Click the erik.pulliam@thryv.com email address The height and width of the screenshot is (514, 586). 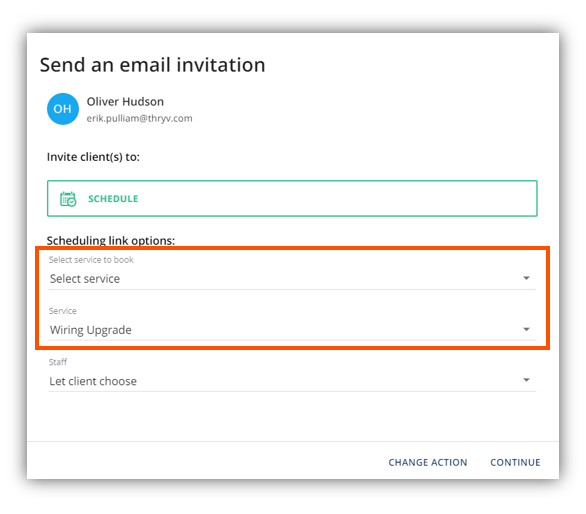(139, 119)
